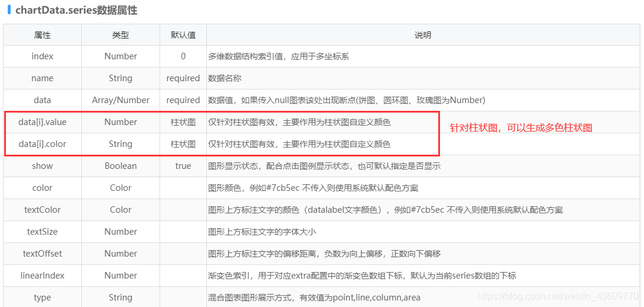Click the textColor property cell
644x307 pixels.
[x=42, y=210]
